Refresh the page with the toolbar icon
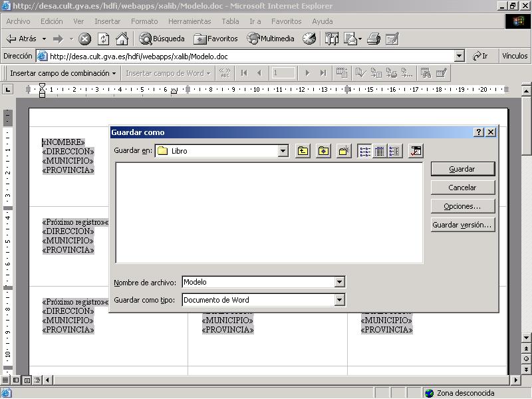 click(103, 39)
